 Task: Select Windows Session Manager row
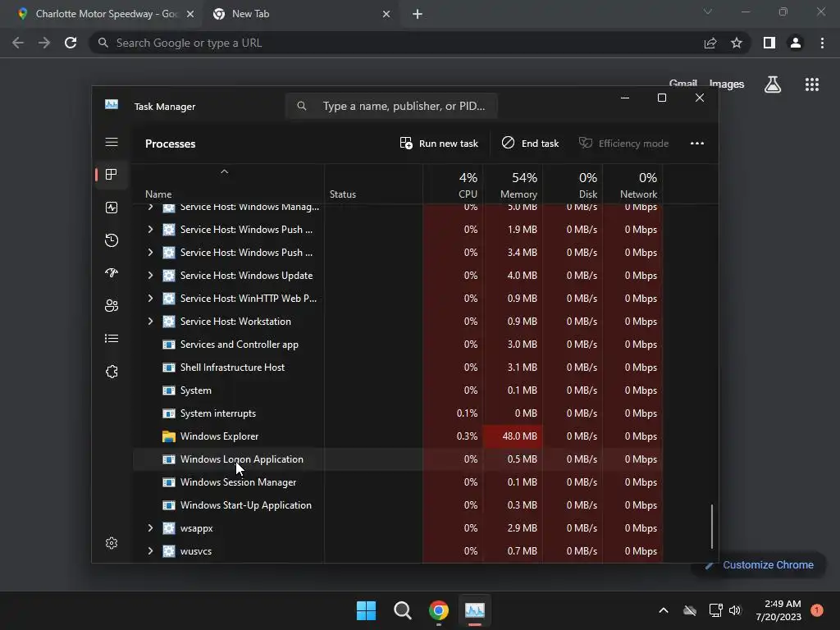398,482
